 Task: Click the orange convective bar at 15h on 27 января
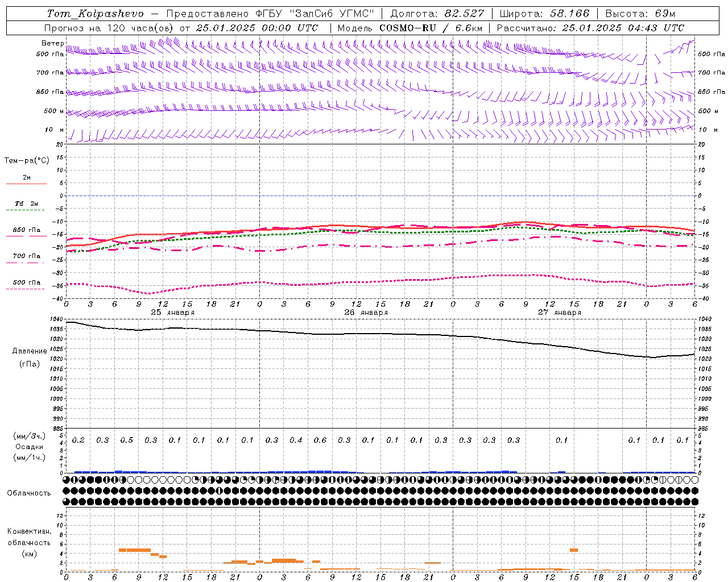(x=574, y=550)
